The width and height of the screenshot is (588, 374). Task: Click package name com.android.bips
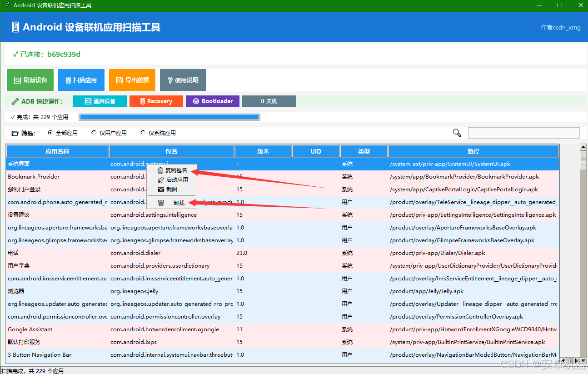(133, 342)
